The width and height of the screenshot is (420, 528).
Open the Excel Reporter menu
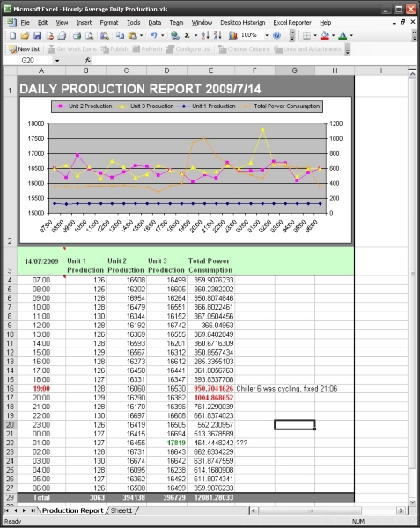pyautogui.click(x=292, y=23)
